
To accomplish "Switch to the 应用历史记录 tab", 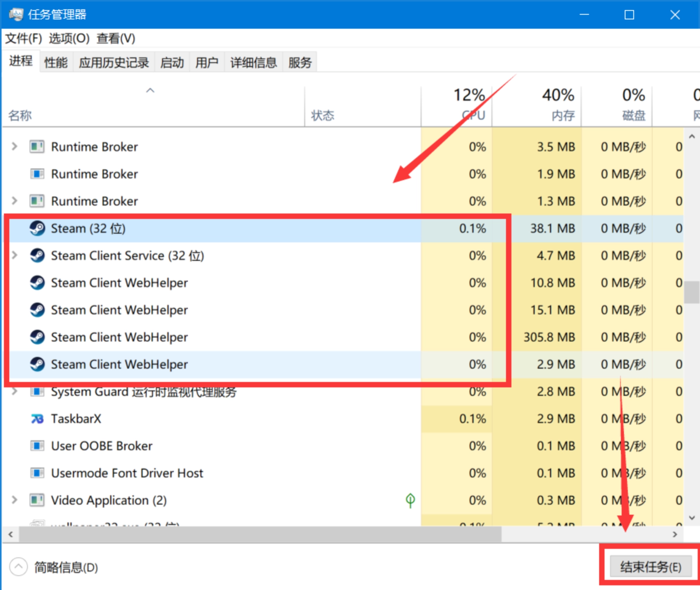I will click(114, 62).
